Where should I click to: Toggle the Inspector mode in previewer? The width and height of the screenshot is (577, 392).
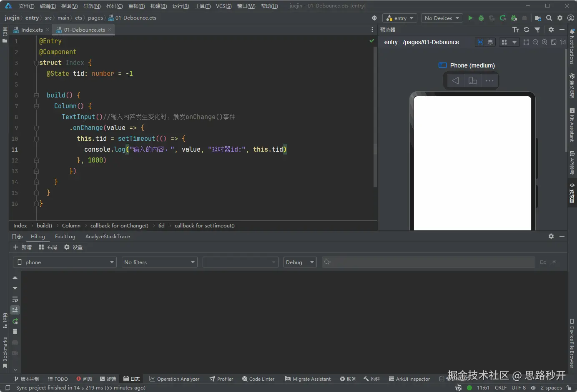480,42
